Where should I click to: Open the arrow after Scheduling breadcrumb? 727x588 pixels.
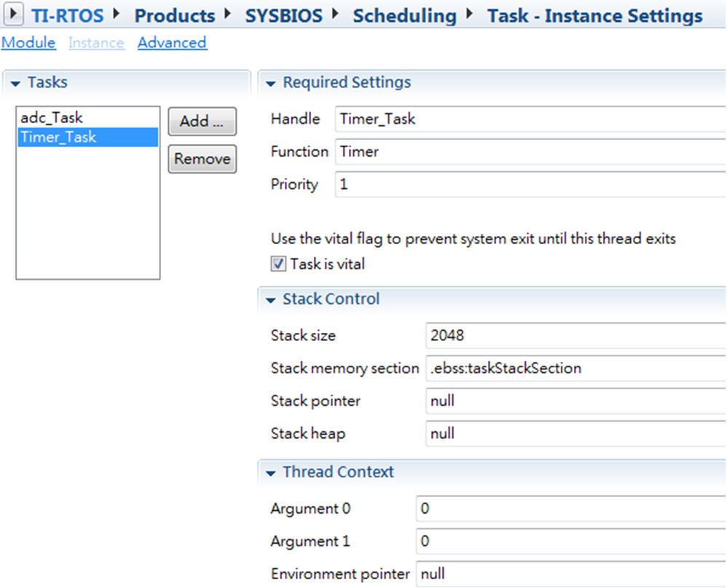pyautogui.click(x=470, y=14)
